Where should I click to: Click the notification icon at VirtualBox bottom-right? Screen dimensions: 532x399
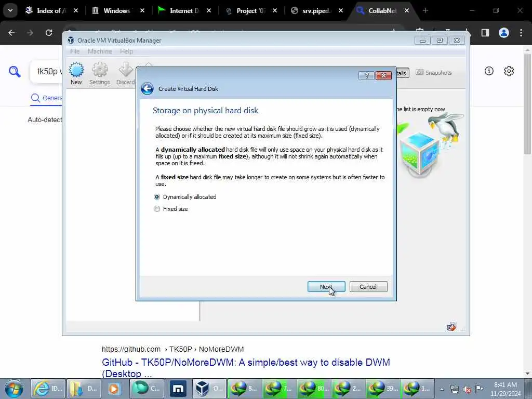coord(451,327)
